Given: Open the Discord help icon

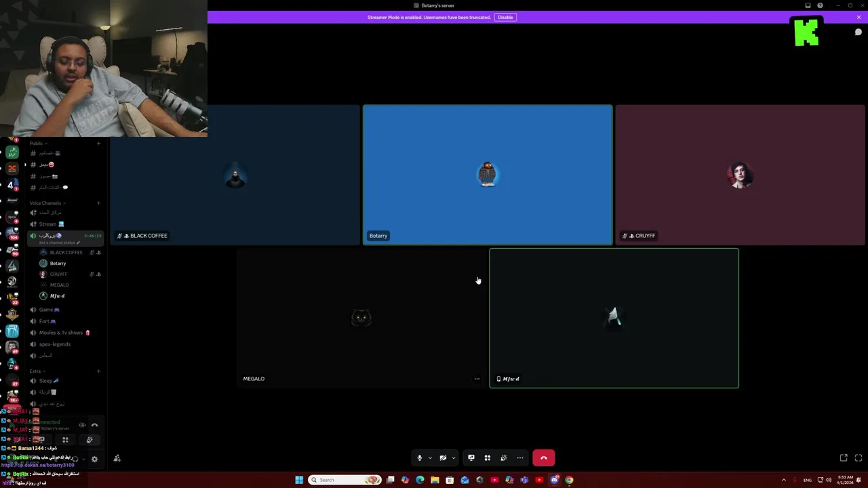Looking at the screenshot, I should [820, 5].
